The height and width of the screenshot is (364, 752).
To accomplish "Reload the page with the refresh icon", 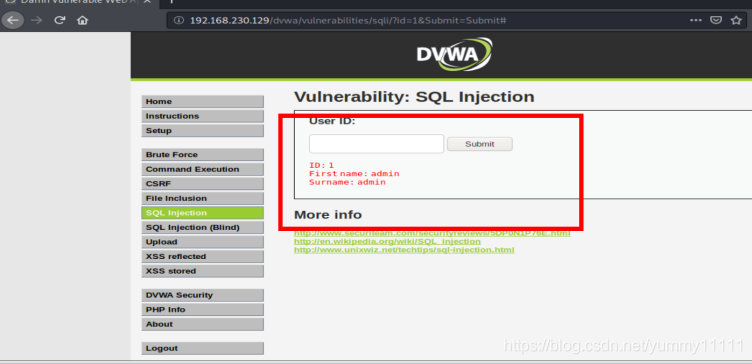I will (x=59, y=20).
